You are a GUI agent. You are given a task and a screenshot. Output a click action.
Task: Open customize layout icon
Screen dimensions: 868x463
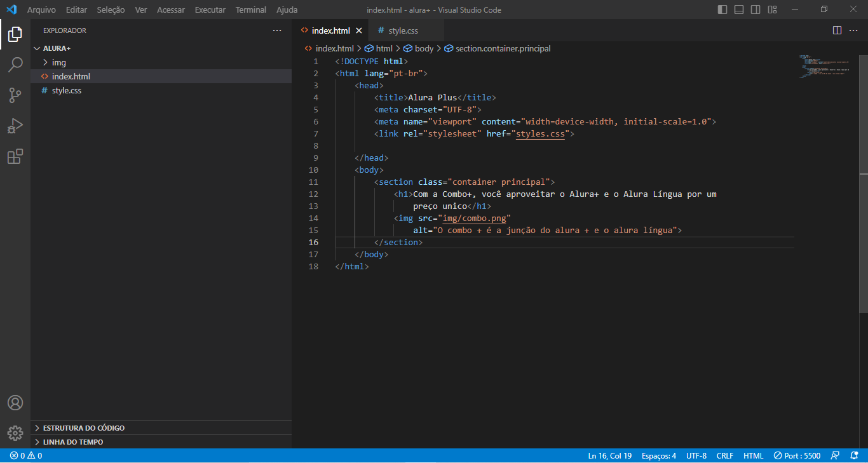[x=772, y=10]
